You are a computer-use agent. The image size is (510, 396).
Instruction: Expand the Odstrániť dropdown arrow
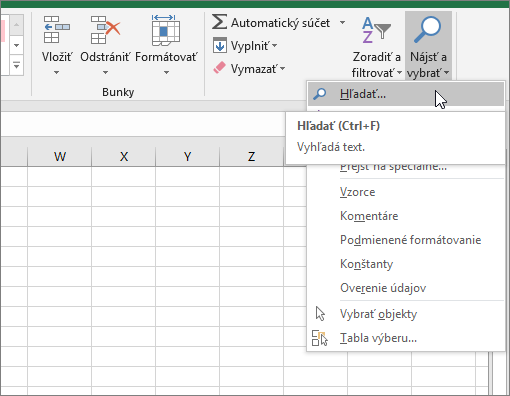(105, 72)
